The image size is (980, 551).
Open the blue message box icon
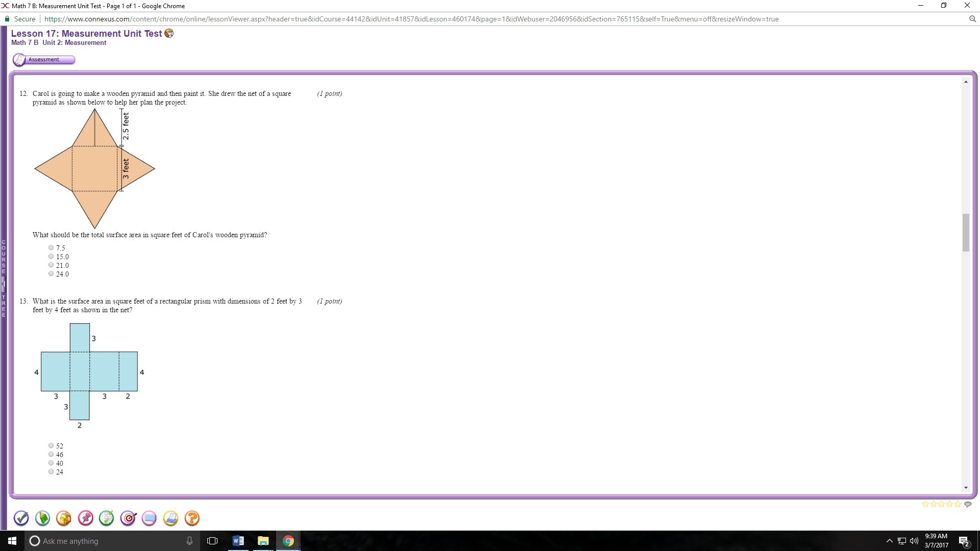coord(149,518)
